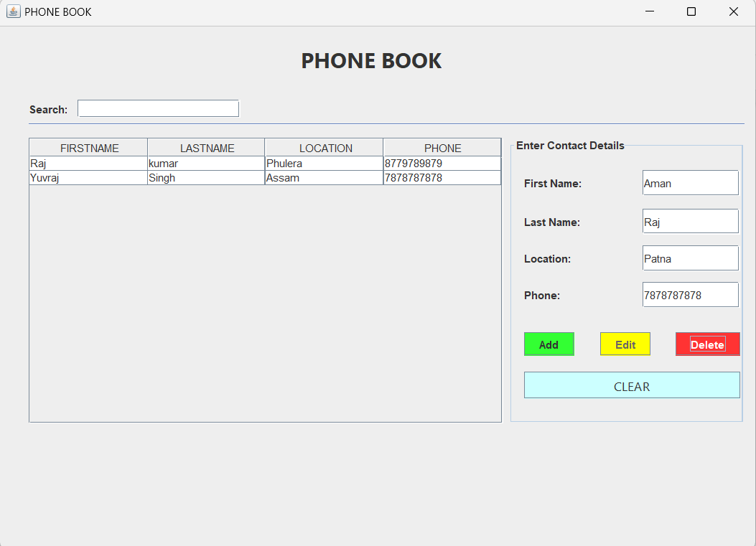Viewport: 756px width, 546px height.
Task: Click the Phone field containing 7878787878
Action: (690, 294)
